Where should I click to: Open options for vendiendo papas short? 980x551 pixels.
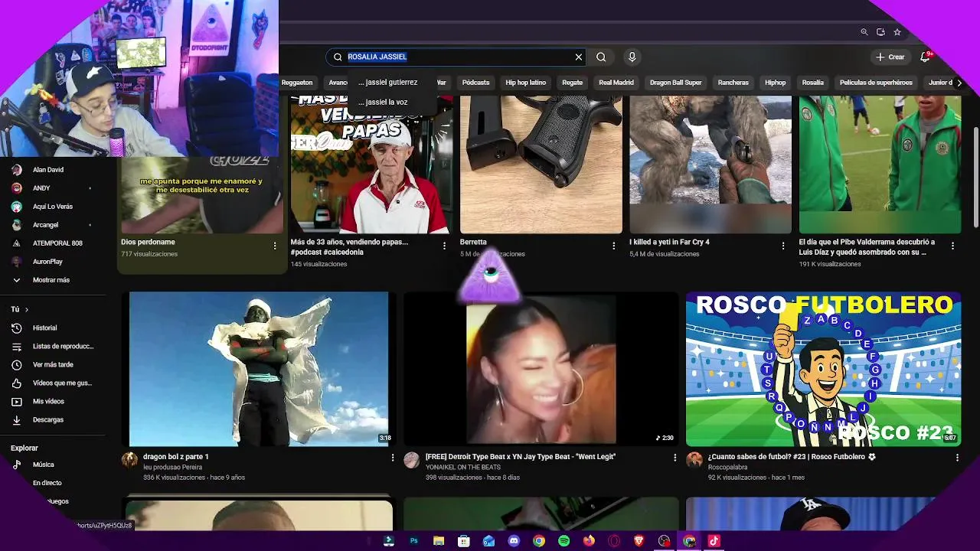click(x=444, y=246)
